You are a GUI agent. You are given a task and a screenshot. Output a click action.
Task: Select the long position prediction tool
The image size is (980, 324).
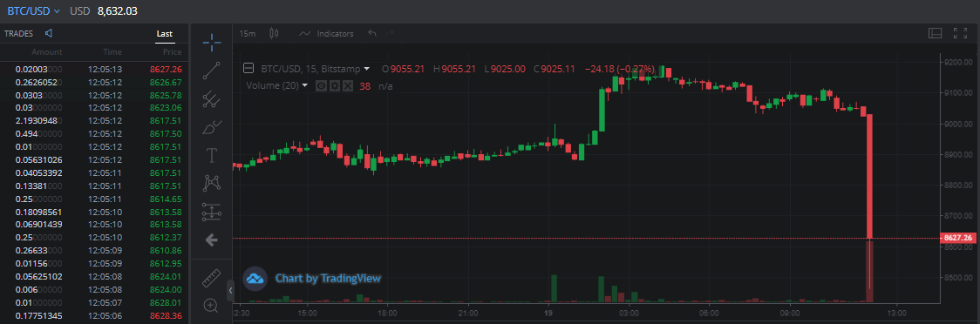click(211, 212)
